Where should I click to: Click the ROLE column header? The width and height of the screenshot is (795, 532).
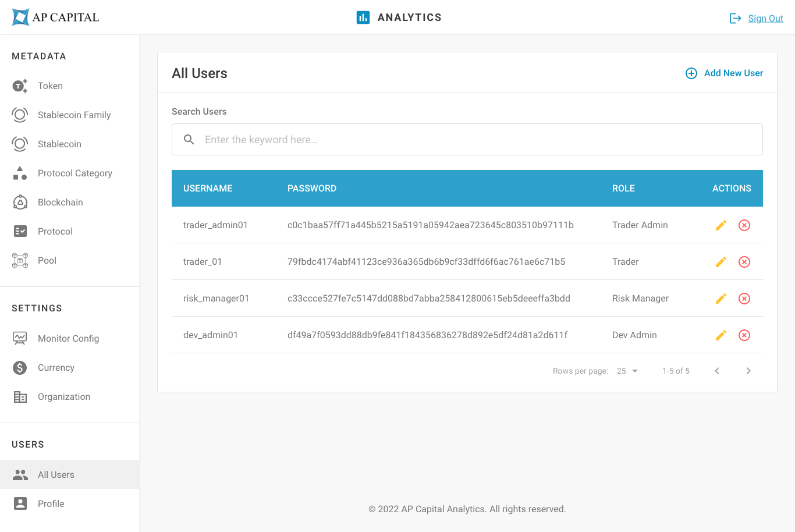pos(623,189)
